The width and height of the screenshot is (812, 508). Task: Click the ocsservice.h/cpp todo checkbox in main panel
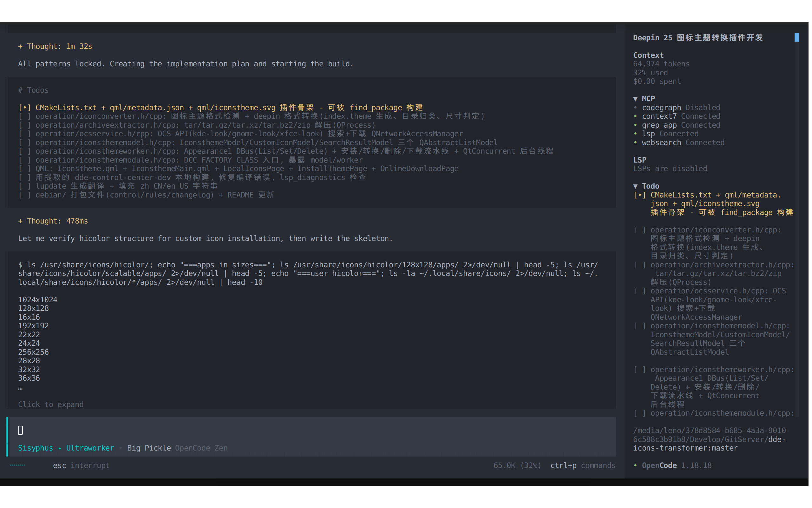coord(24,134)
